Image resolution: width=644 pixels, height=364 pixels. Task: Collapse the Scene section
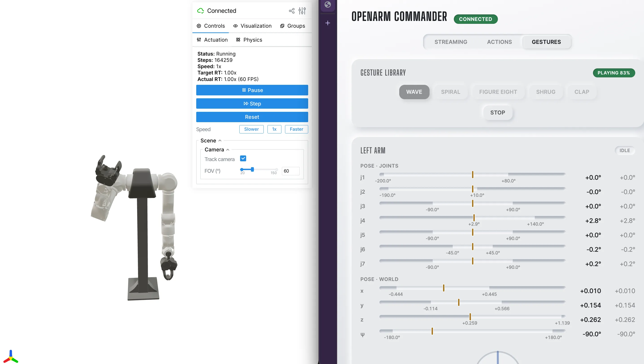(211, 141)
